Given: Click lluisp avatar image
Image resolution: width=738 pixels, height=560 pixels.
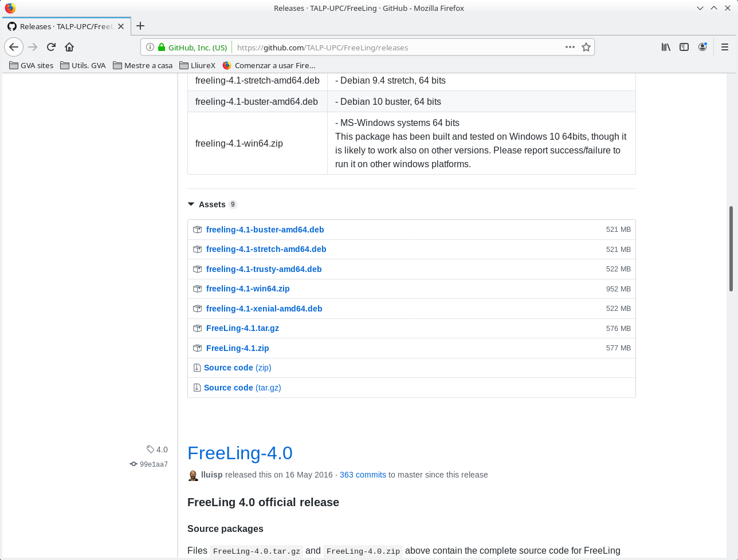Looking at the screenshot, I should tap(193, 475).
